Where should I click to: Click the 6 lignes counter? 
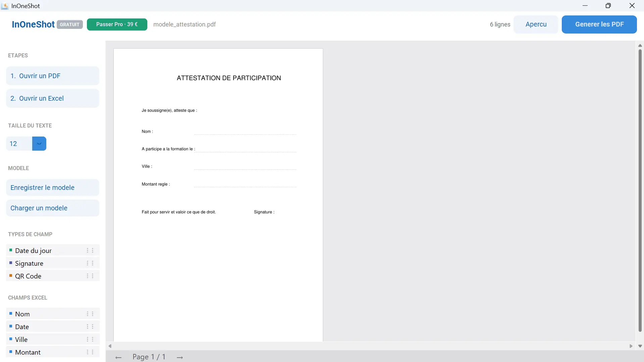500,24
